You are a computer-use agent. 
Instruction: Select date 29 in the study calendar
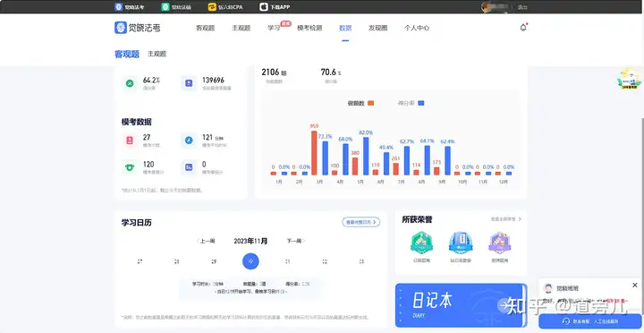pos(214,261)
